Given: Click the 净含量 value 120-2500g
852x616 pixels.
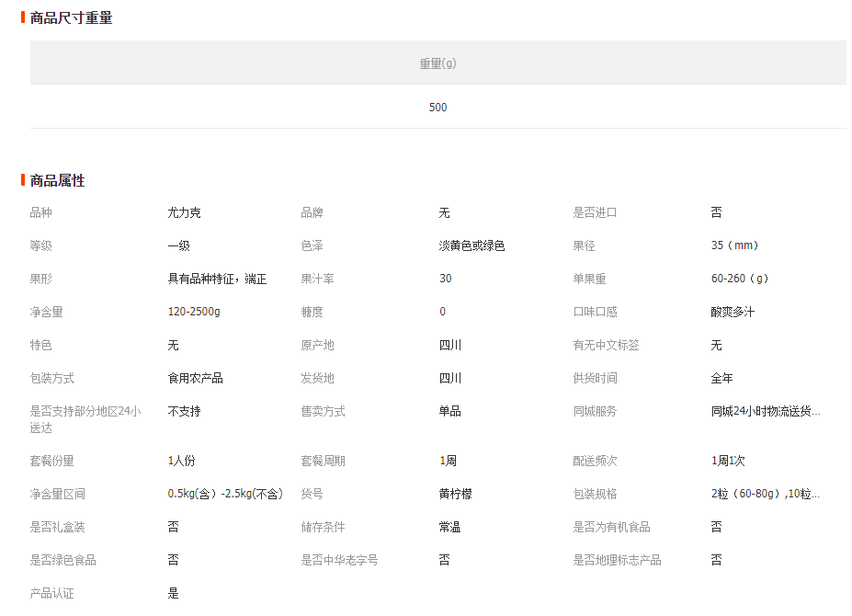Looking at the screenshot, I should pos(194,312).
